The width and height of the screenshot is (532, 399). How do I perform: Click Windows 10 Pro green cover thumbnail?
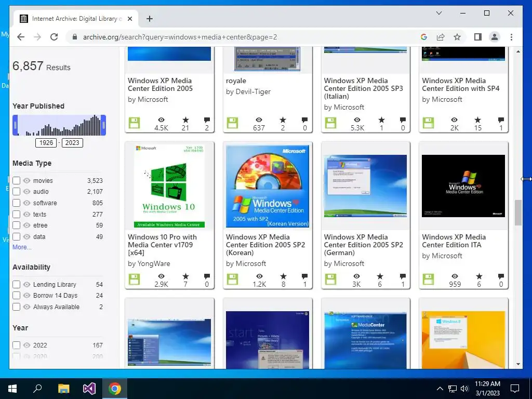[169, 186]
